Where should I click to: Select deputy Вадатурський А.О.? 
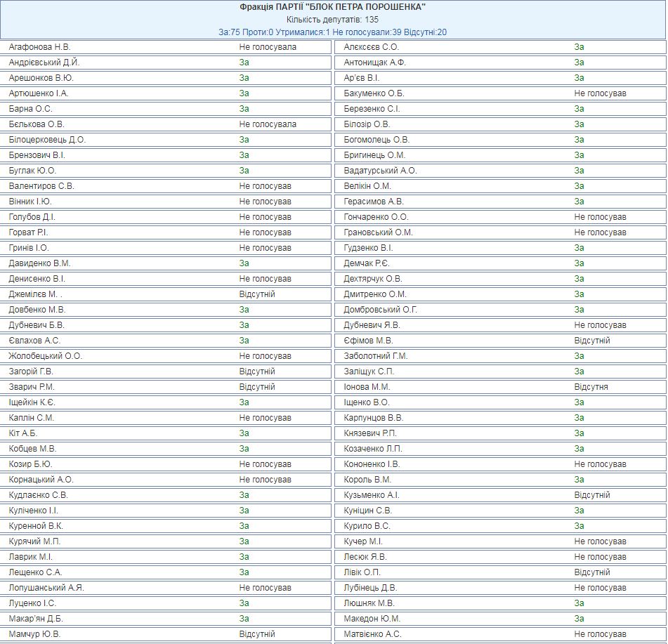tap(380, 171)
